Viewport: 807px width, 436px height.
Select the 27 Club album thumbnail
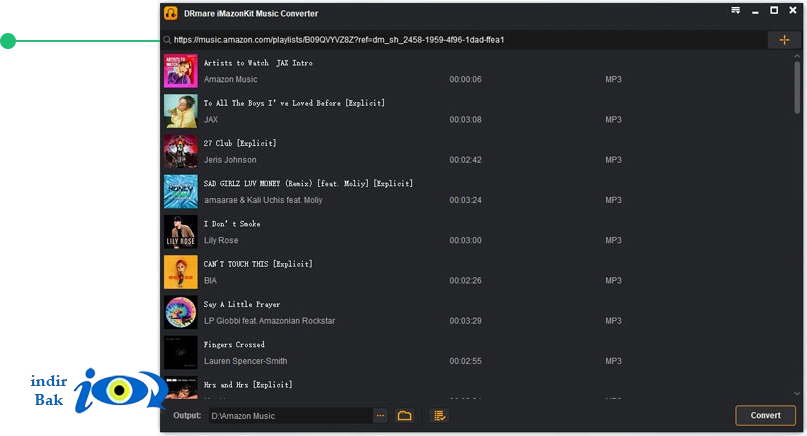tap(181, 151)
